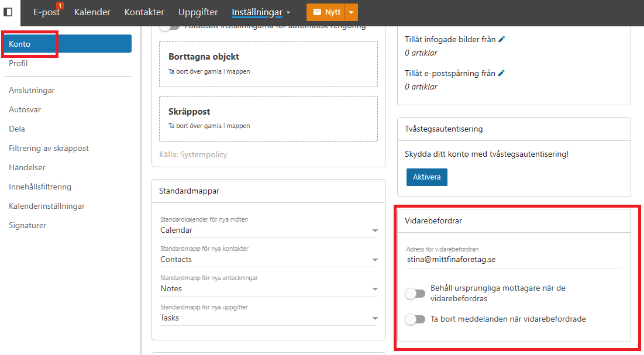
Task: Open Autosvar settings
Action: pos(25,110)
